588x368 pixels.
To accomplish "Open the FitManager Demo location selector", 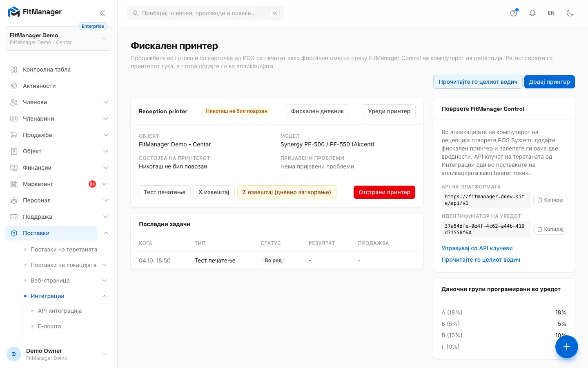I will 58,38.
